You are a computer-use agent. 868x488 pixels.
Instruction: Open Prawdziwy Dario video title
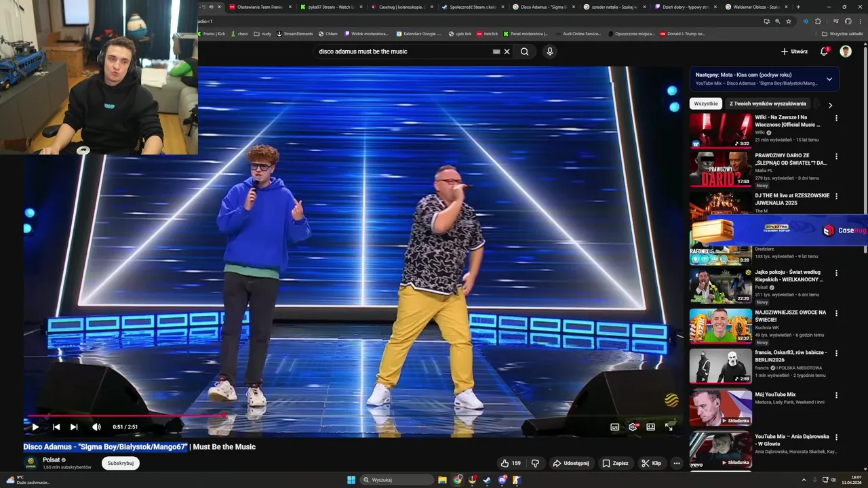point(791,159)
